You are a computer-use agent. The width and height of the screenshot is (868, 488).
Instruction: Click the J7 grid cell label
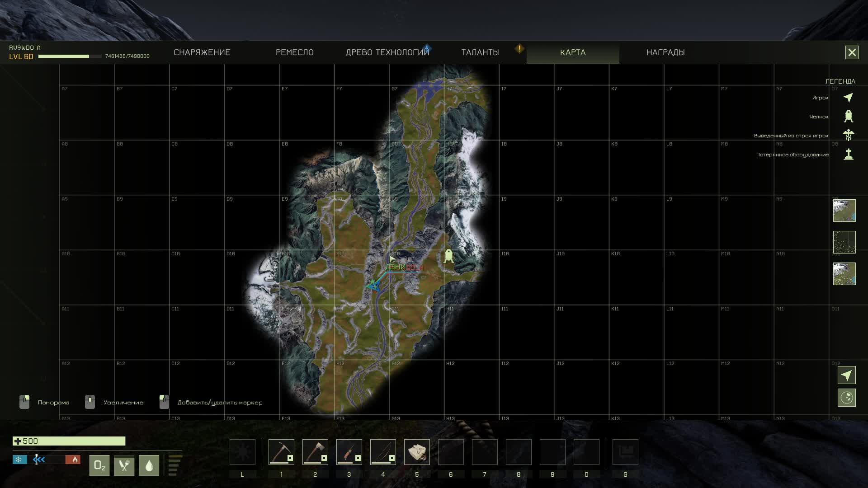559,89
